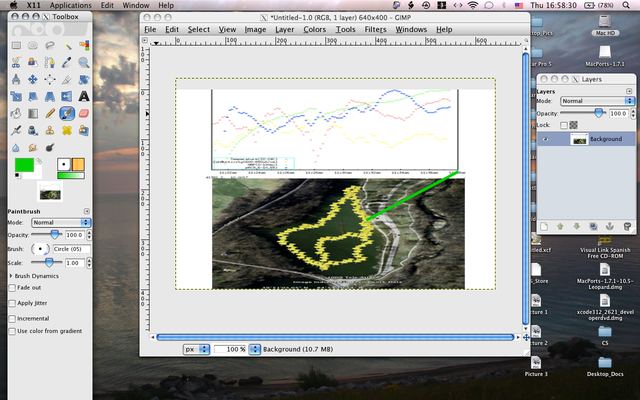Open the ruler corner image menu button
640x400 pixels.
coord(144,40)
